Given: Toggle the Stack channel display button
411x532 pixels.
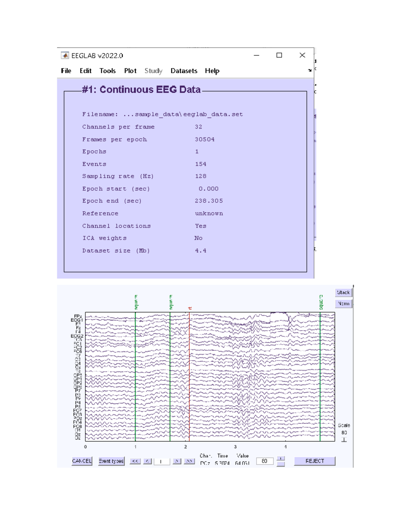Looking at the screenshot, I should click(343, 293).
